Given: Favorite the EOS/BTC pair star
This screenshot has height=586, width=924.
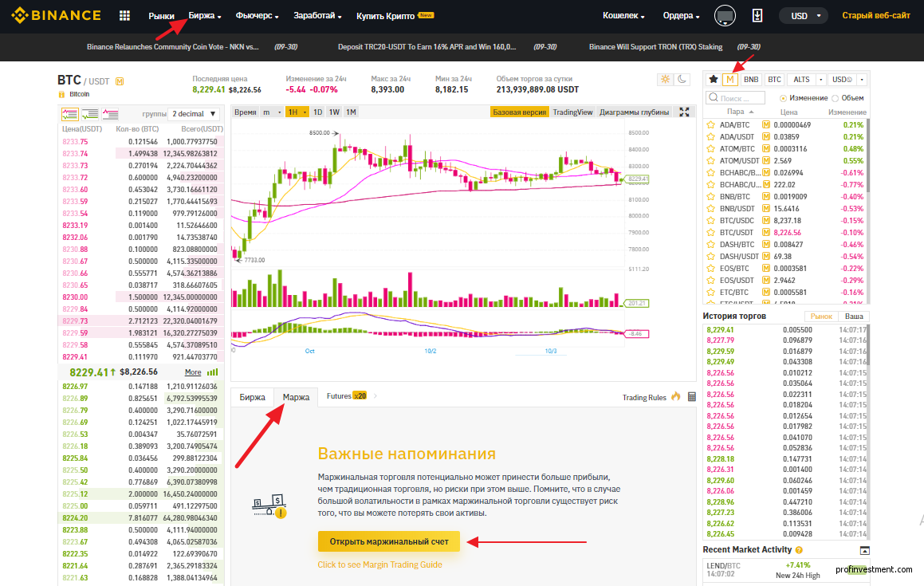Looking at the screenshot, I should [x=710, y=268].
